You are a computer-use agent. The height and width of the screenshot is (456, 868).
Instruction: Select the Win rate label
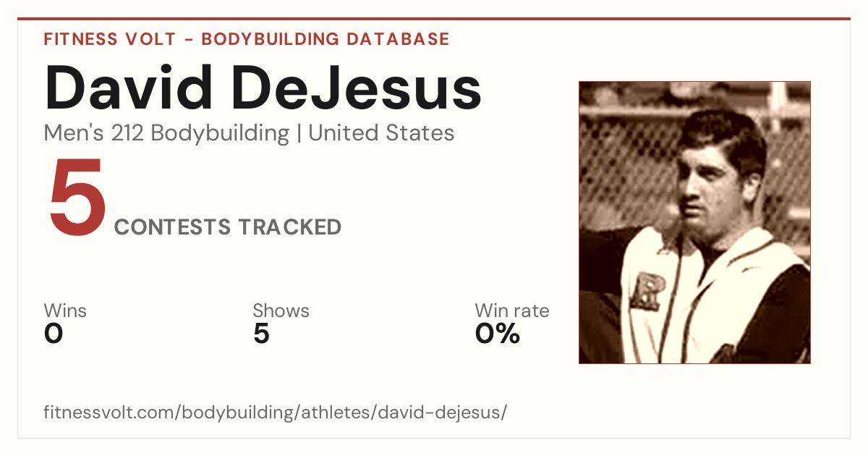point(511,311)
